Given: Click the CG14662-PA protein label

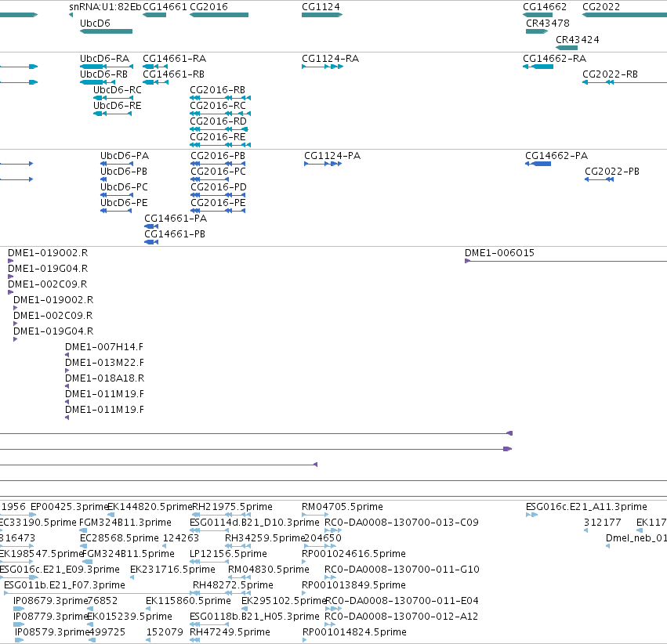Looking at the screenshot, I should click(x=556, y=156).
